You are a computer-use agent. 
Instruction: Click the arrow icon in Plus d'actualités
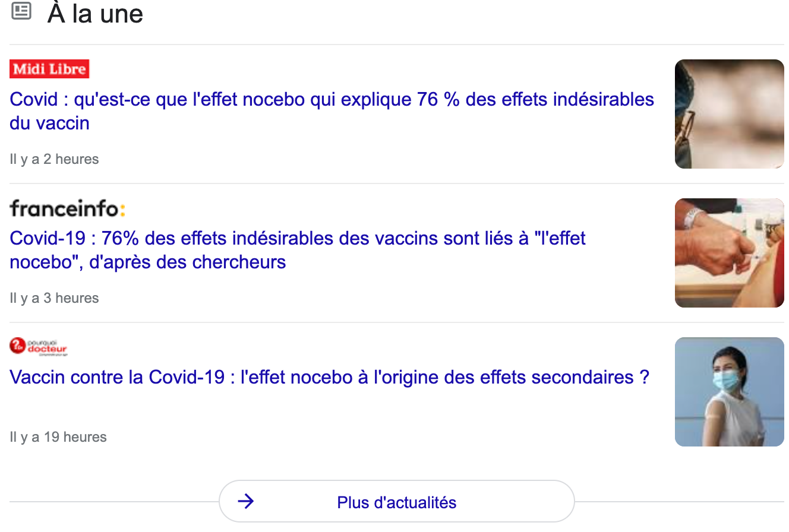click(245, 502)
